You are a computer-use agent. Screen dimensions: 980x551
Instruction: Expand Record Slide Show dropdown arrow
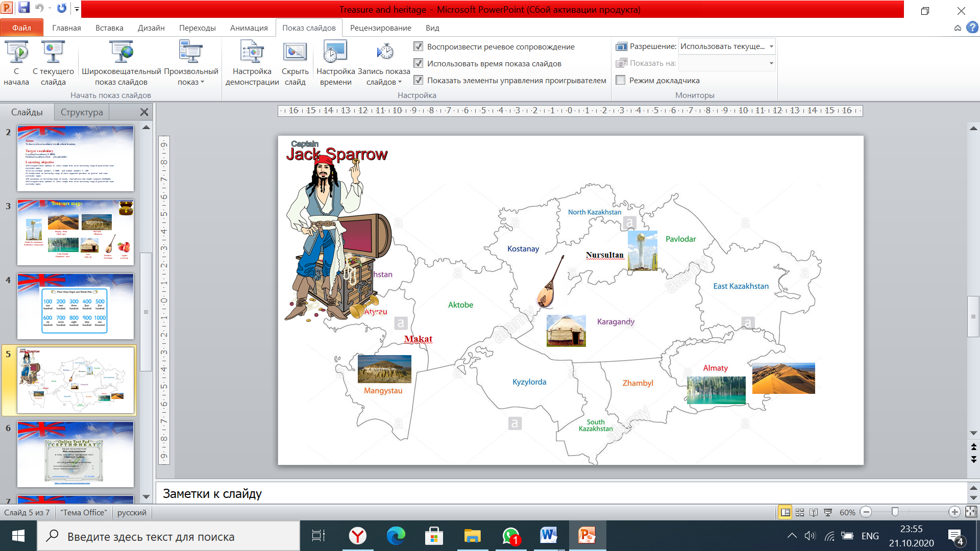coord(400,82)
